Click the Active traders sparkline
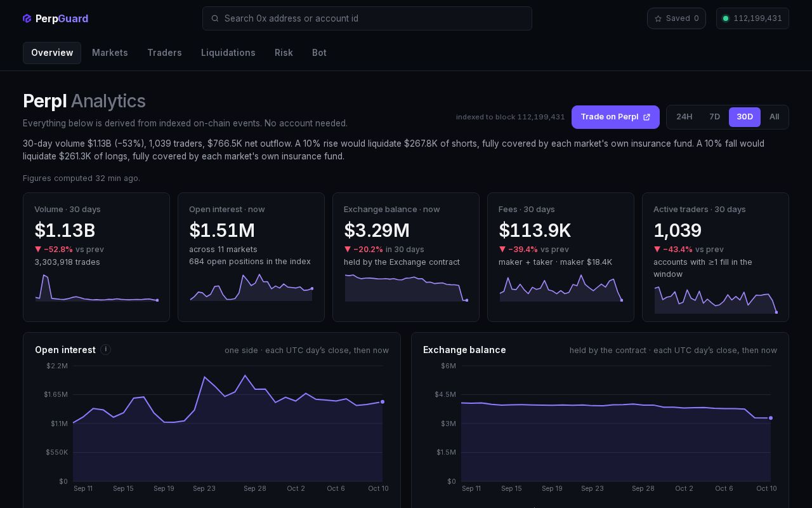The width and height of the screenshot is (812, 508). pos(716,300)
